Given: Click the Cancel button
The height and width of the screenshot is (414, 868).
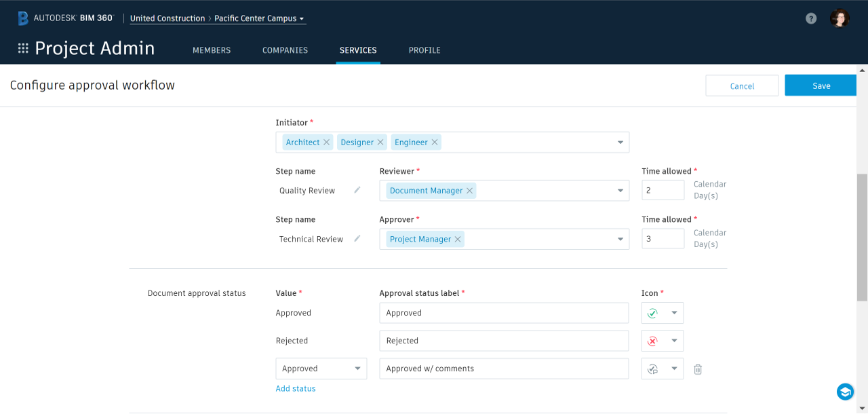Looking at the screenshot, I should (x=742, y=86).
